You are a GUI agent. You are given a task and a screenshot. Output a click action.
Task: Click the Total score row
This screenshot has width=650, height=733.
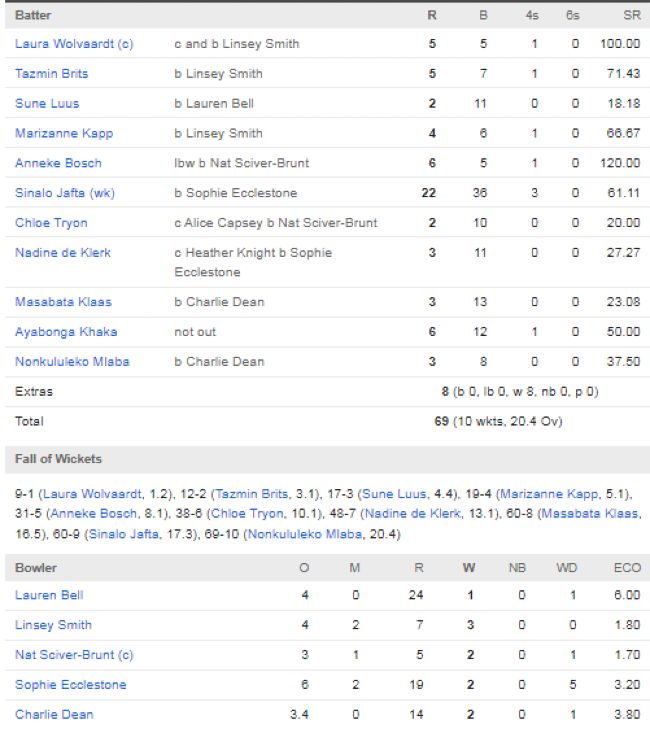(324, 421)
